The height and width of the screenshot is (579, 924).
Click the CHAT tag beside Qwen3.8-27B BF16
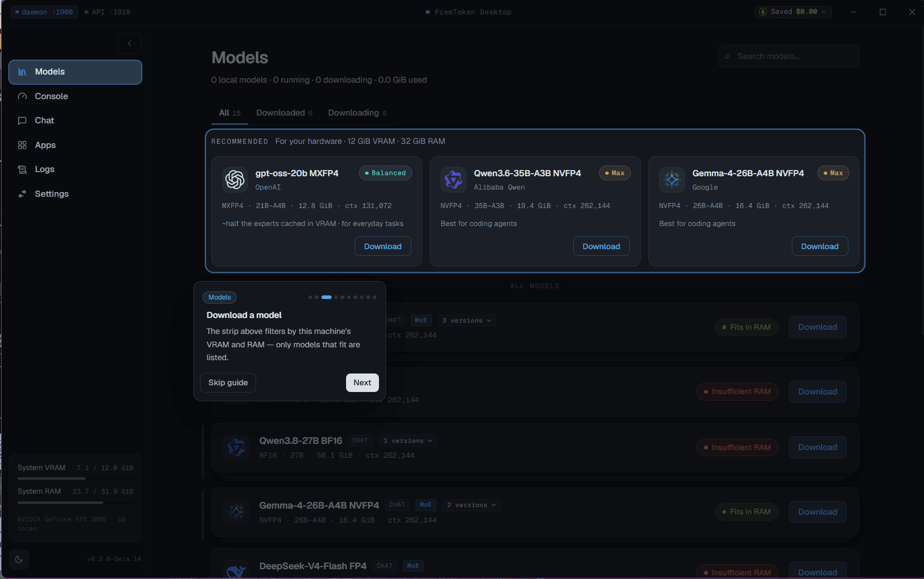pyautogui.click(x=360, y=441)
